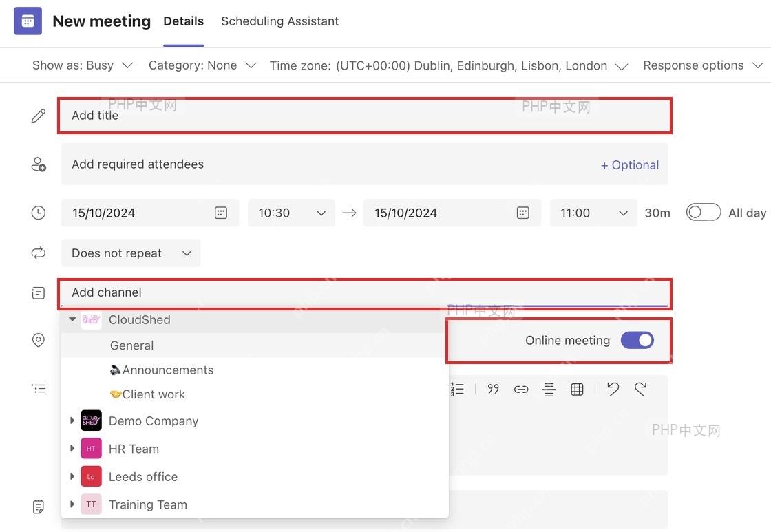Expand the HR Team channels
This screenshot has width=771, height=532.
click(72, 449)
